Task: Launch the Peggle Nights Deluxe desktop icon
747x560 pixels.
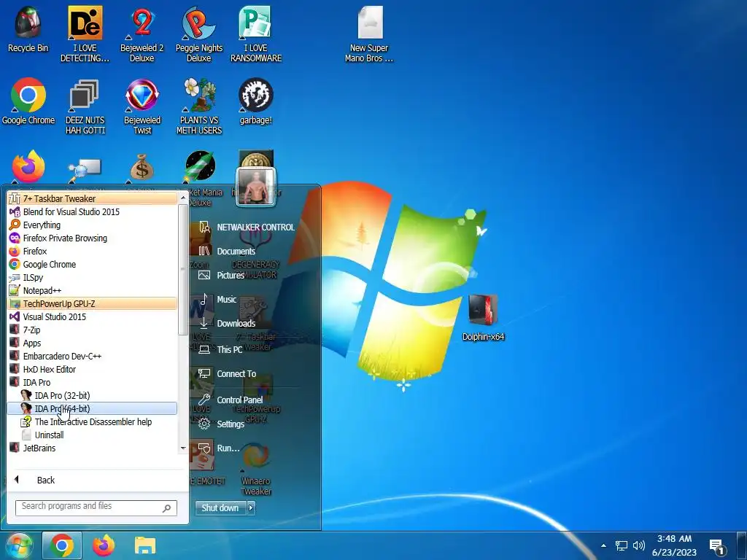Action: tap(198, 34)
